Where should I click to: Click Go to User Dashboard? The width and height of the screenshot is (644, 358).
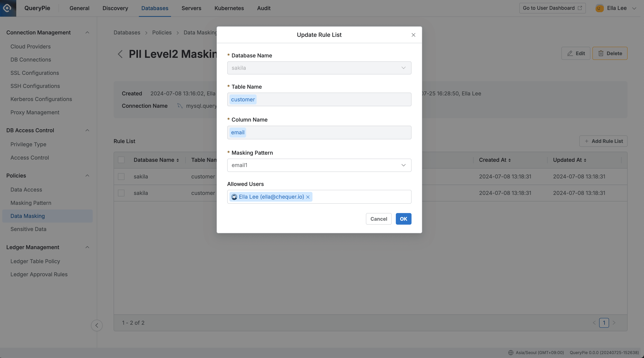coord(552,8)
